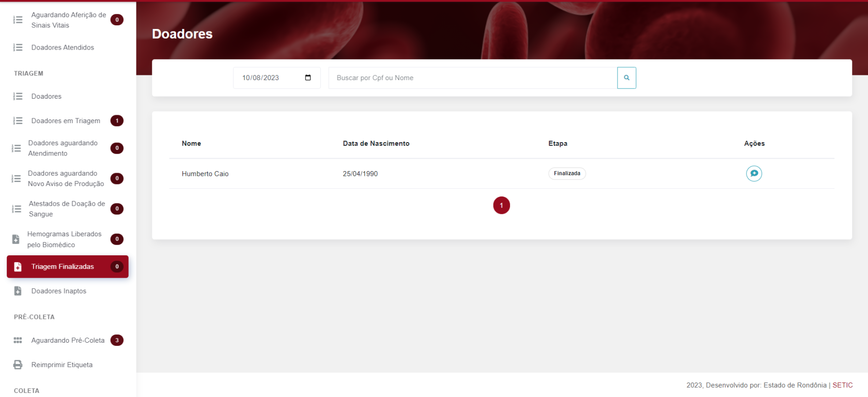The height and width of the screenshot is (397, 868).
Task: Select Triagem Finalizadas menu item
Action: [x=68, y=267]
